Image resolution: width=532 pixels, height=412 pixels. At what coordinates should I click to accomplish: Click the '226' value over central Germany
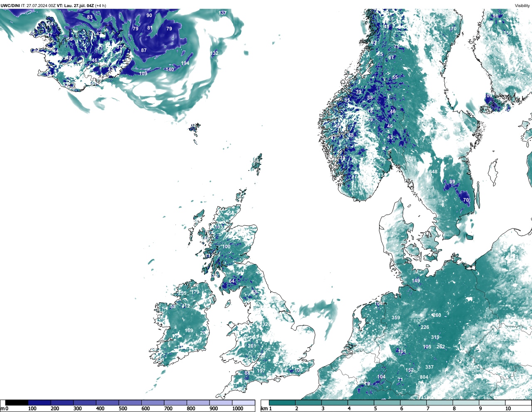pos(425,327)
